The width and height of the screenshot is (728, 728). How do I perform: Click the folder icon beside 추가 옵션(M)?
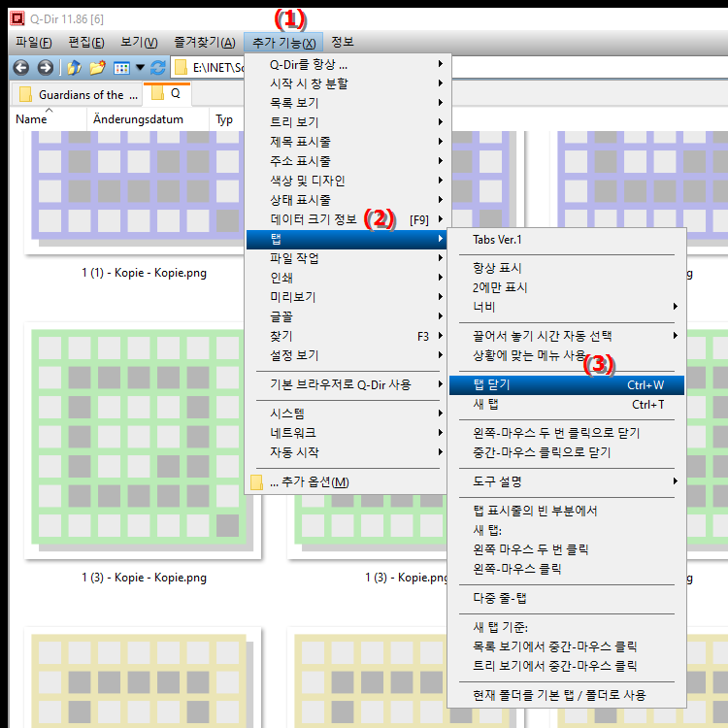coord(256,481)
